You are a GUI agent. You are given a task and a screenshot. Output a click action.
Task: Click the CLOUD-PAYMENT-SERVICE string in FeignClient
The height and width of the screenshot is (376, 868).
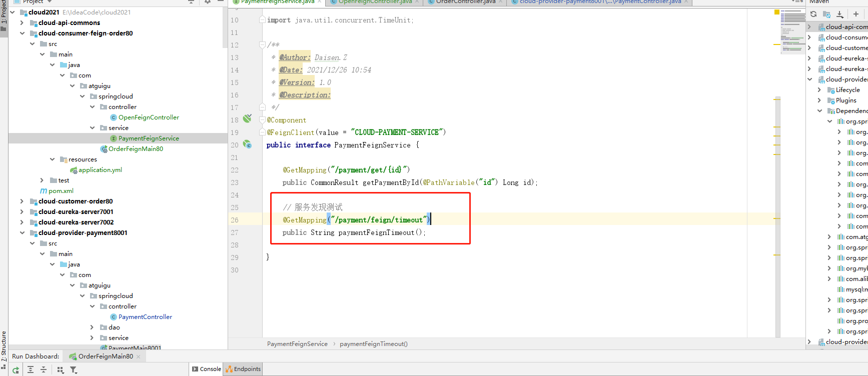click(x=397, y=132)
